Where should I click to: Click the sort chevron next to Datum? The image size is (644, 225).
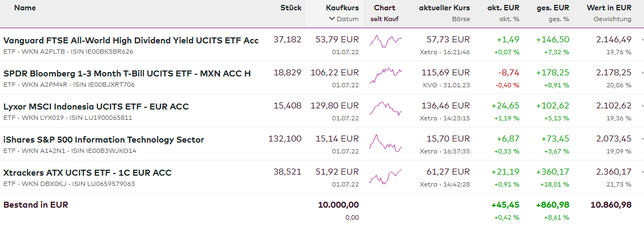tap(331, 19)
